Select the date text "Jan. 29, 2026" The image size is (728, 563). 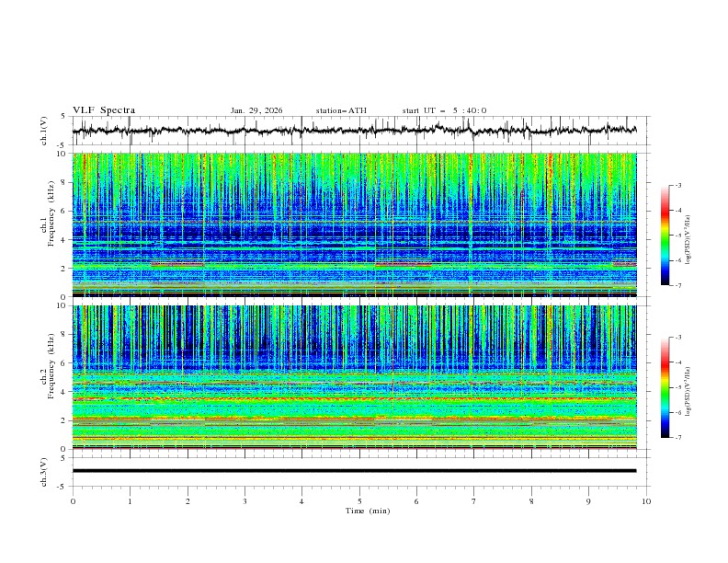click(256, 110)
